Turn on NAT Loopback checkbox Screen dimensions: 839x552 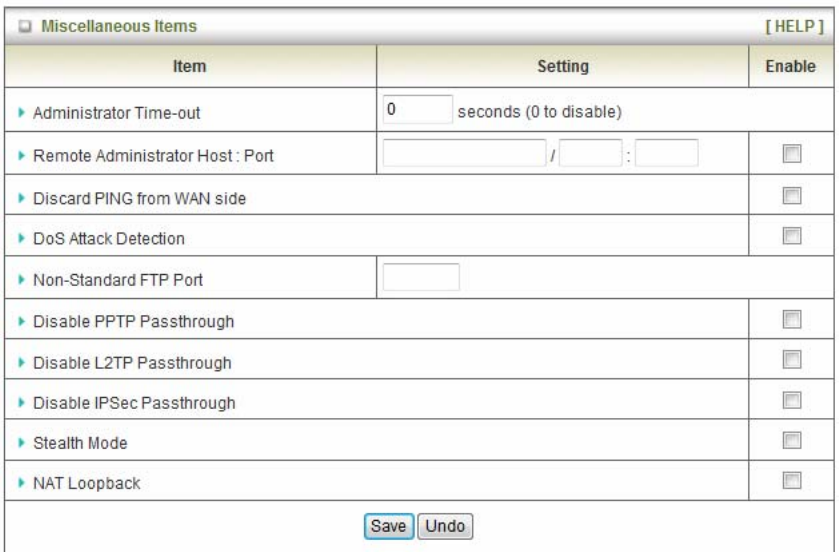(792, 482)
